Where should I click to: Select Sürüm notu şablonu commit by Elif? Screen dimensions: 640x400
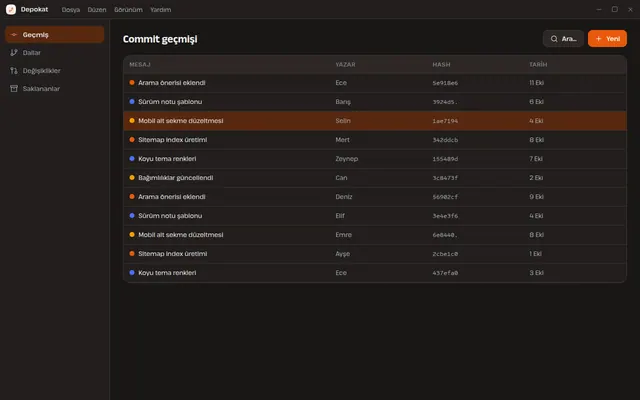point(375,216)
